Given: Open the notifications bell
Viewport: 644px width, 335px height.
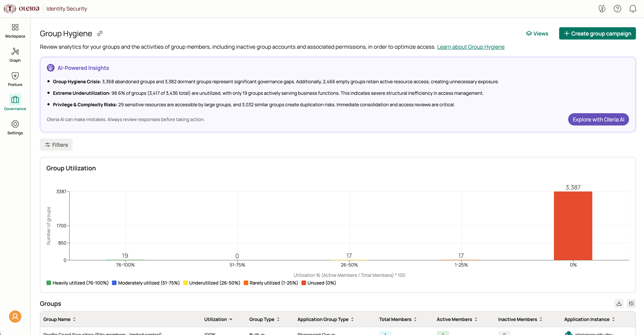Looking at the screenshot, I should coord(632,9).
